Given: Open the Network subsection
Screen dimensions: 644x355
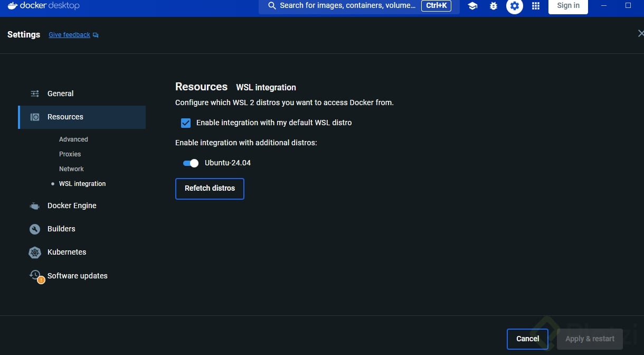Looking at the screenshot, I should 71,169.
